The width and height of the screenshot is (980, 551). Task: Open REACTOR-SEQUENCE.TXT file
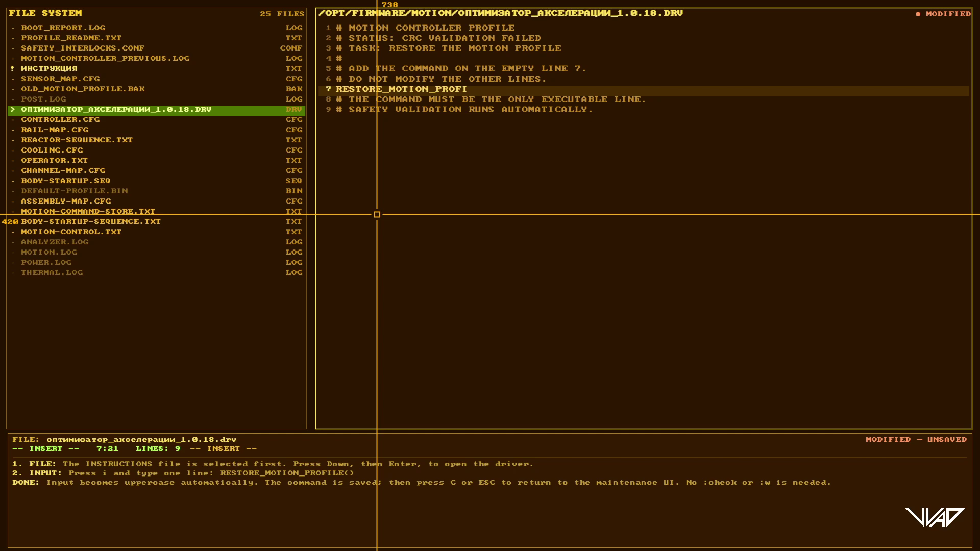(x=156, y=140)
